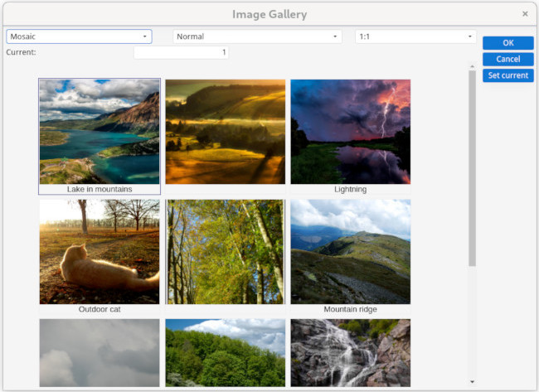
Task: Click the 'Current:' label
Action: pos(21,52)
